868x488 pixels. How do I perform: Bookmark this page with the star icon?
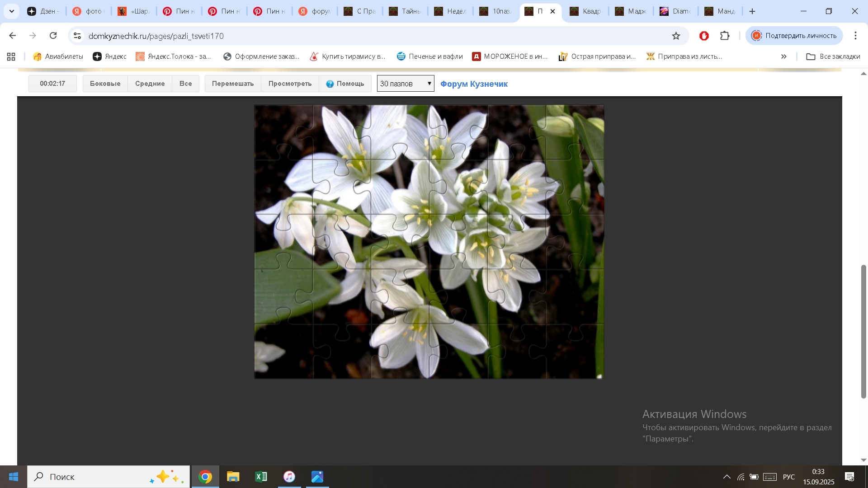[676, 36]
